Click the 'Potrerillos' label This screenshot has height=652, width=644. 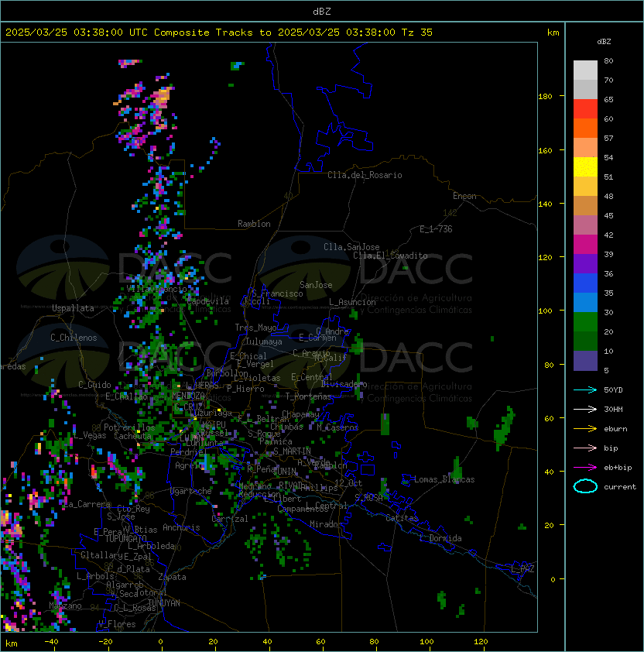(129, 427)
